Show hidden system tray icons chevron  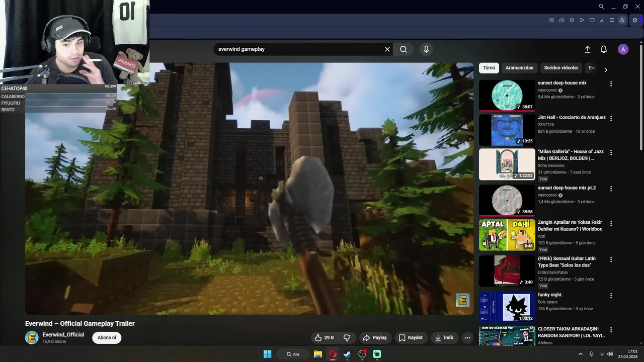[580, 354]
